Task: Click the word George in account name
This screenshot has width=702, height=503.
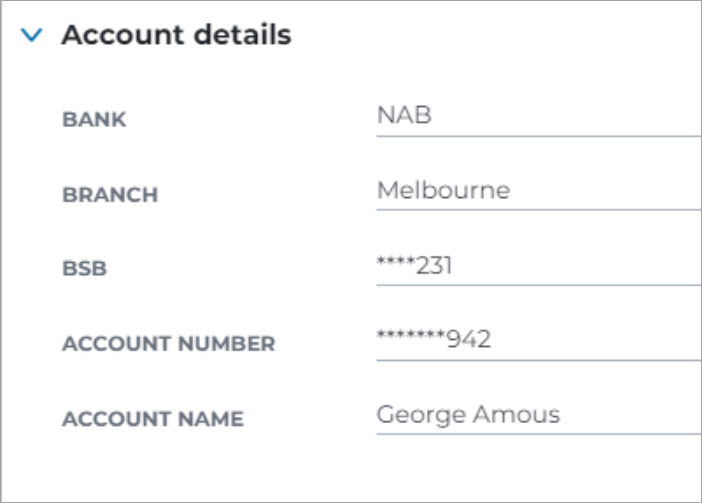Action: point(421,415)
